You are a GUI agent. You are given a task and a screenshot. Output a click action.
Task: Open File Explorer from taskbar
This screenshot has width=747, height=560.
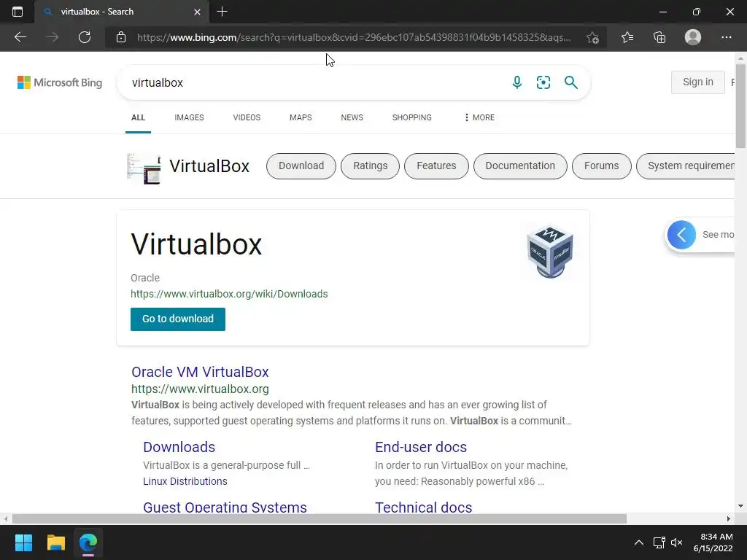coord(55,542)
